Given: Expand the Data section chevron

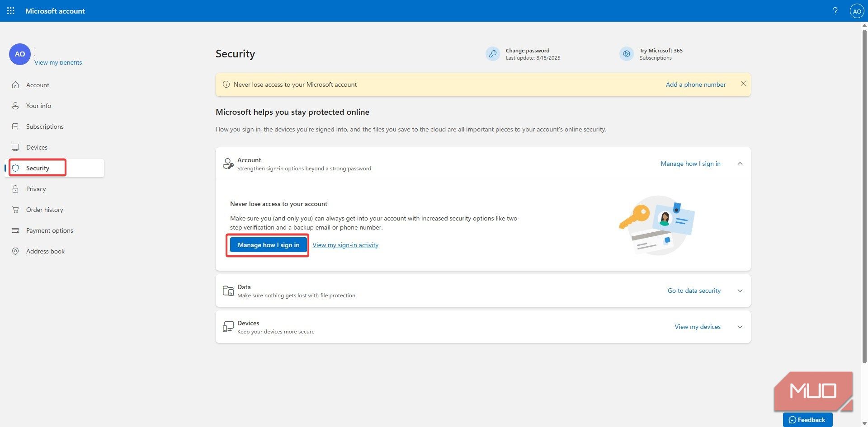Looking at the screenshot, I should point(740,291).
